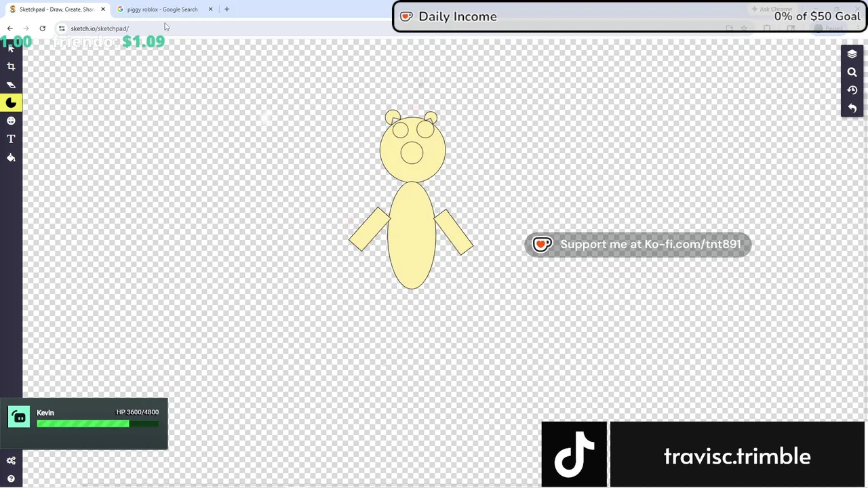
Task: Undo the last action
Action: click(852, 108)
